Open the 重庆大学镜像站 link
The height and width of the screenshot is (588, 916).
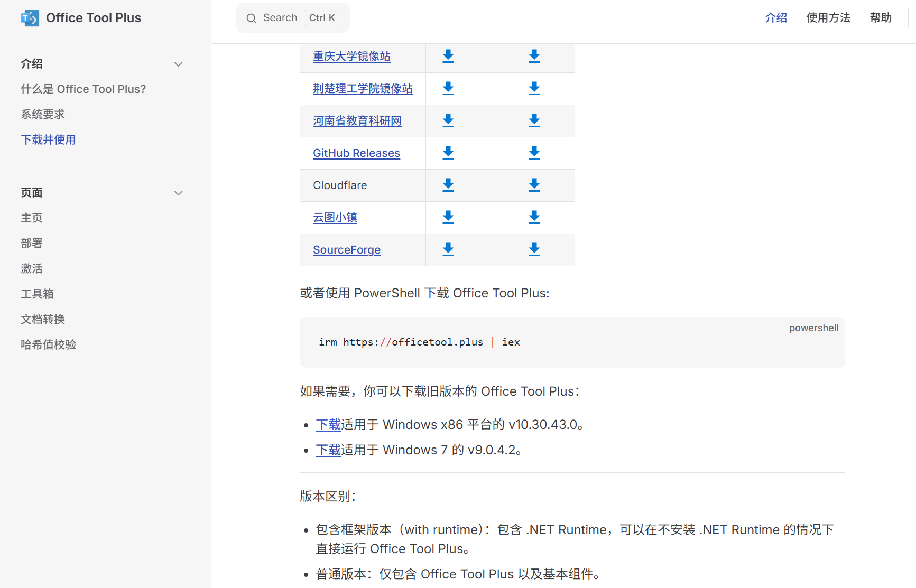pos(351,57)
